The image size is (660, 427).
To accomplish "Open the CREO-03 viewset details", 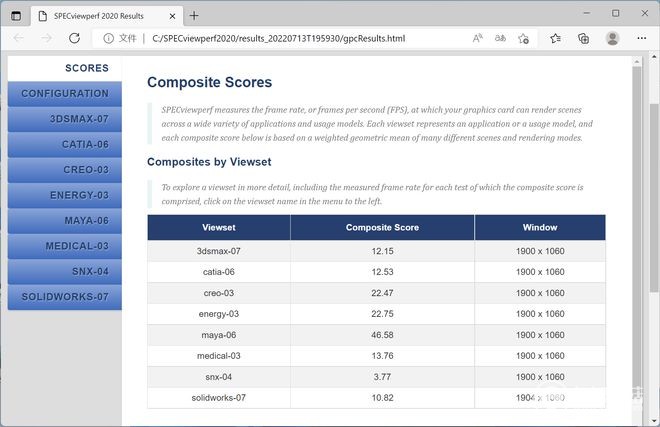I will coord(65,170).
